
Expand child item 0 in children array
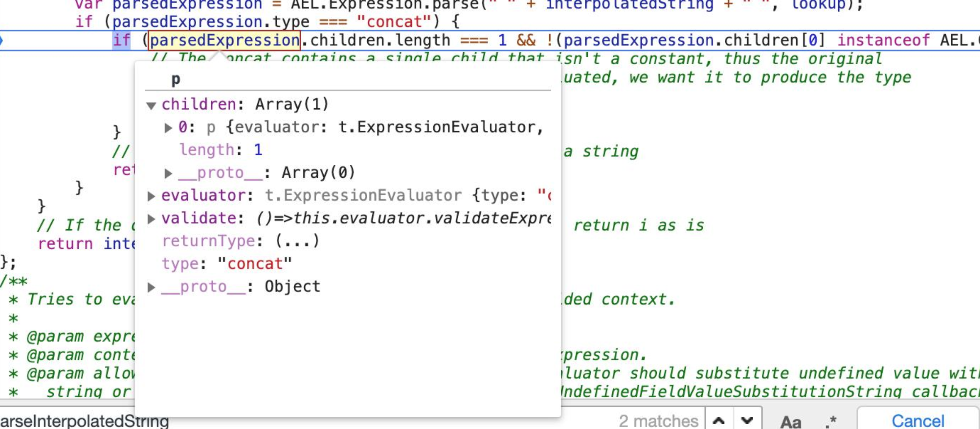pyautogui.click(x=168, y=127)
